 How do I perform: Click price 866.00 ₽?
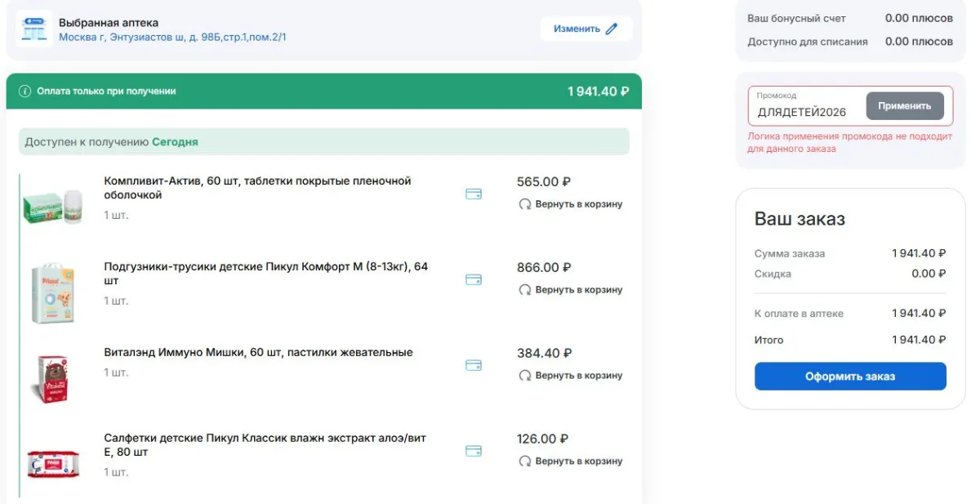[544, 267]
